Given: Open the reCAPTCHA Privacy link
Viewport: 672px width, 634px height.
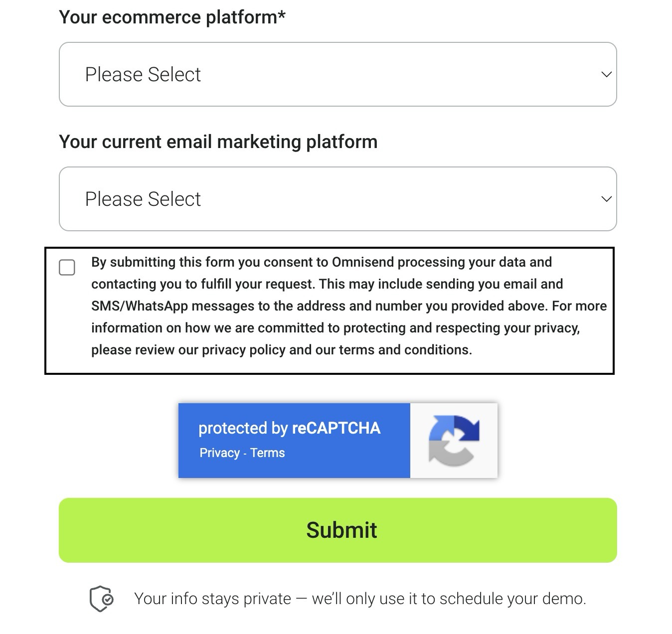Looking at the screenshot, I should 219,453.
